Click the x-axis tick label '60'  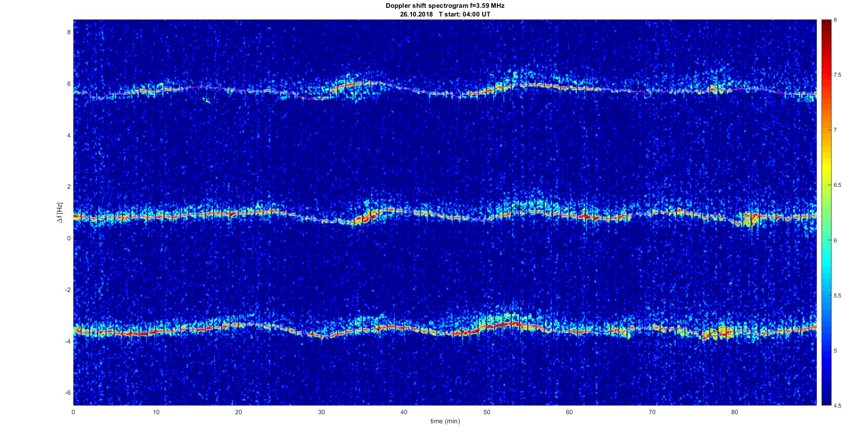tap(569, 412)
